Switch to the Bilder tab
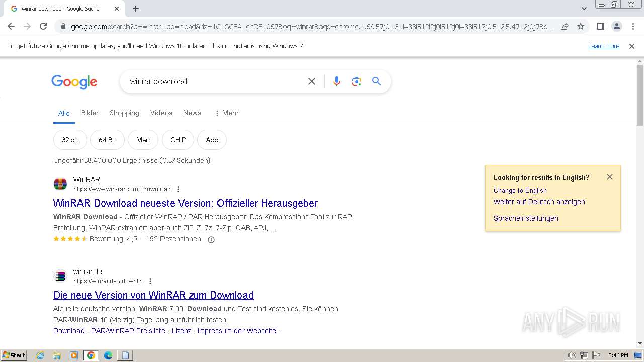Screen dimensions: 644x362 point(90,113)
